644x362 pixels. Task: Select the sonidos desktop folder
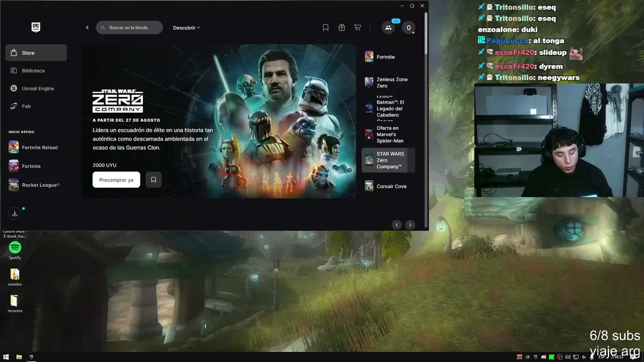click(x=15, y=277)
